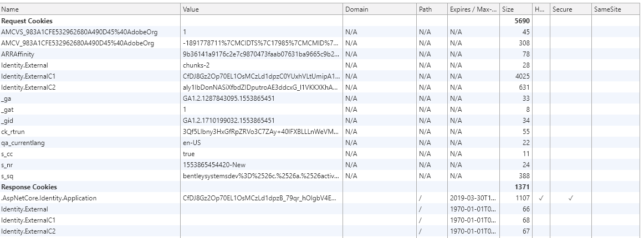Click the HttpOnly checkmark for .AspNetCore.Identity.Application
Viewport: 644px width, 238px height.
pos(541,198)
